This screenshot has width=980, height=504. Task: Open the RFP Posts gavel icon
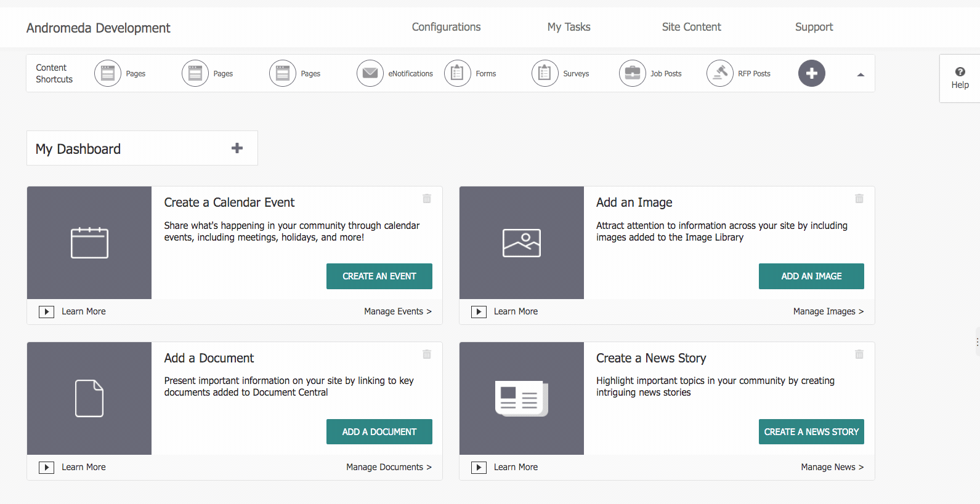click(719, 73)
